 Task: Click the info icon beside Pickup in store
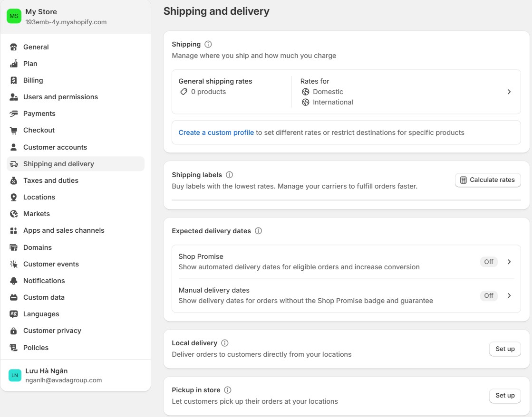(x=228, y=390)
